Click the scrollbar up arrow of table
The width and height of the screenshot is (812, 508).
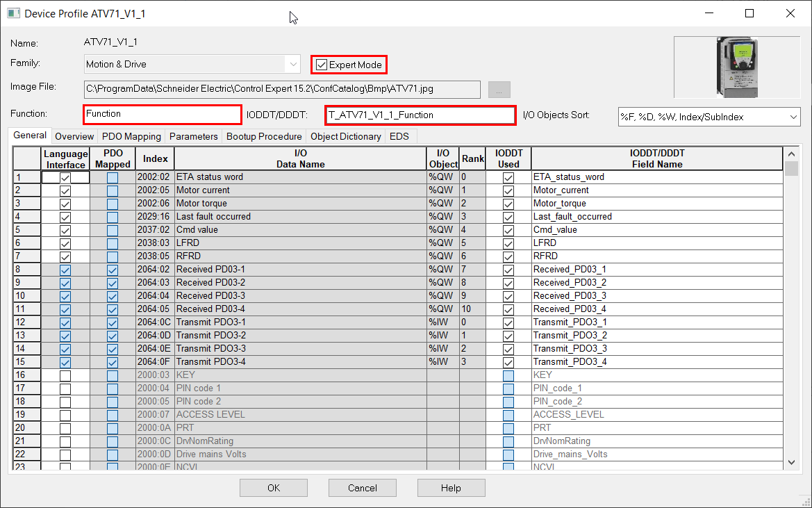tap(791, 154)
